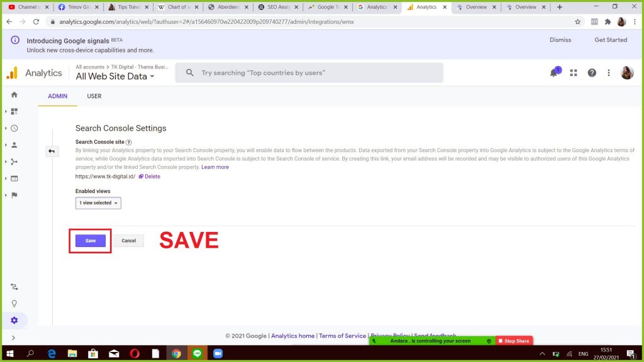Open the Realtime clock icon in sidebar

pyautogui.click(x=14, y=128)
